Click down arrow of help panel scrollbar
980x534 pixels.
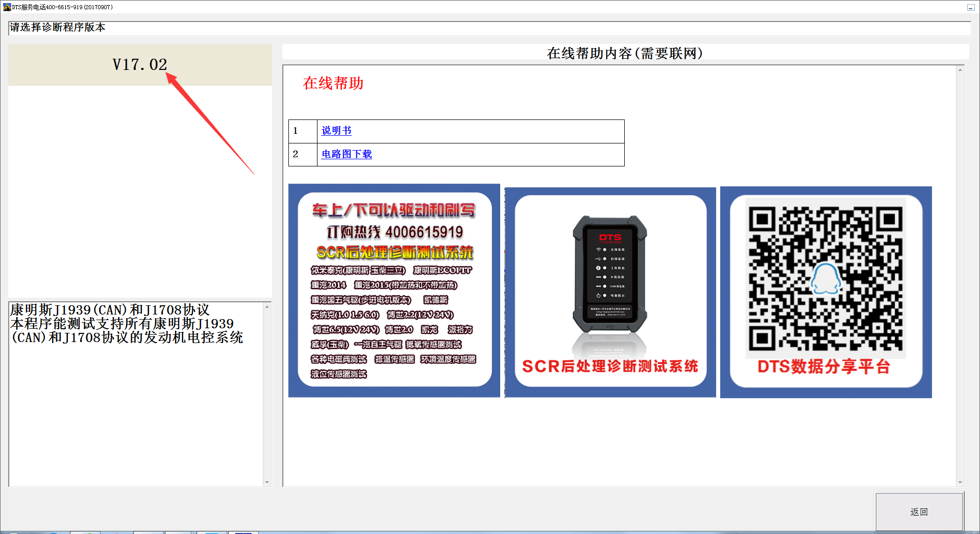pyautogui.click(x=960, y=482)
